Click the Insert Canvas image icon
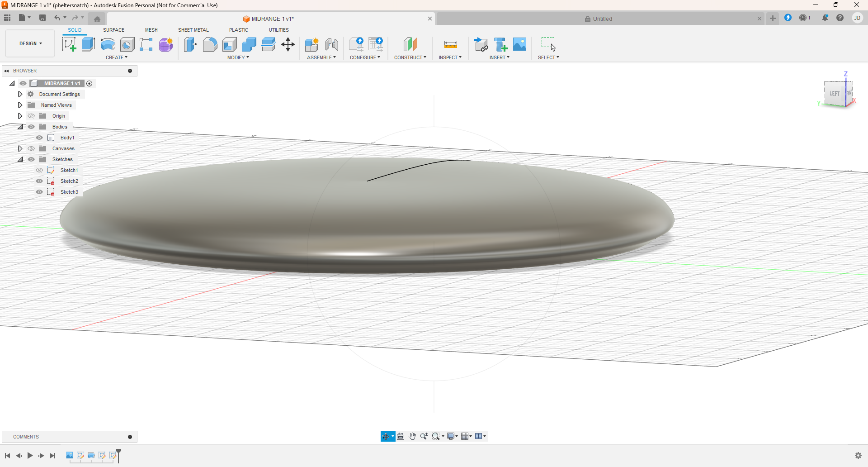The width and height of the screenshot is (868, 467). pyautogui.click(x=520, y=44)
